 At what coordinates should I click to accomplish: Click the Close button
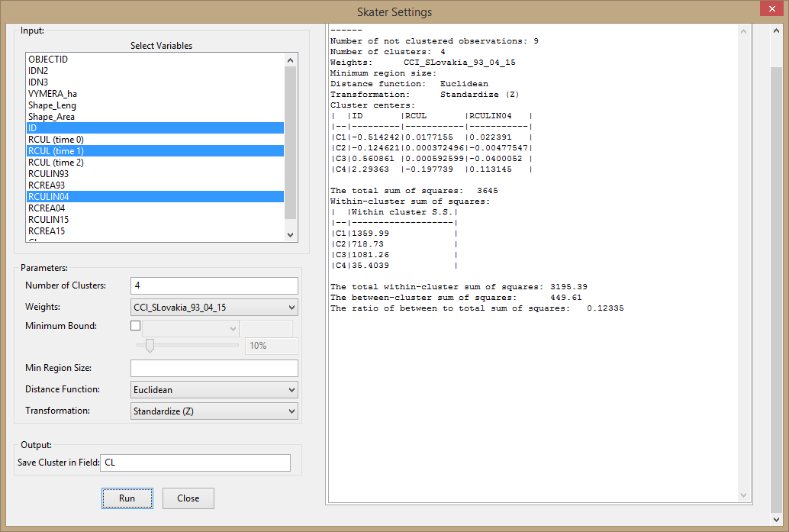pyautogui.click(x=188, y=498)
